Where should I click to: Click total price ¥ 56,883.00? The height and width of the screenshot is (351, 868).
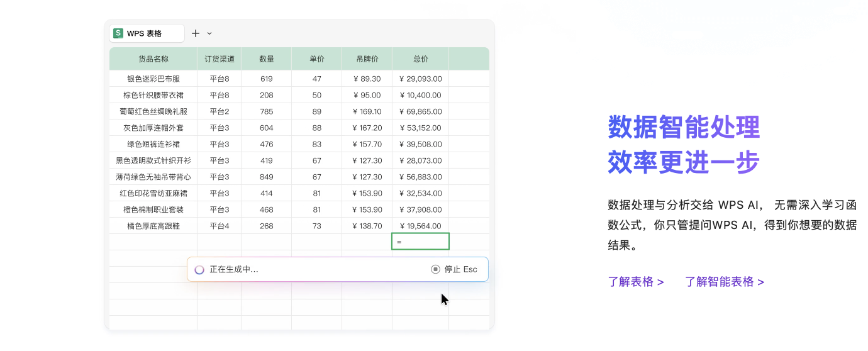(421, 177)
